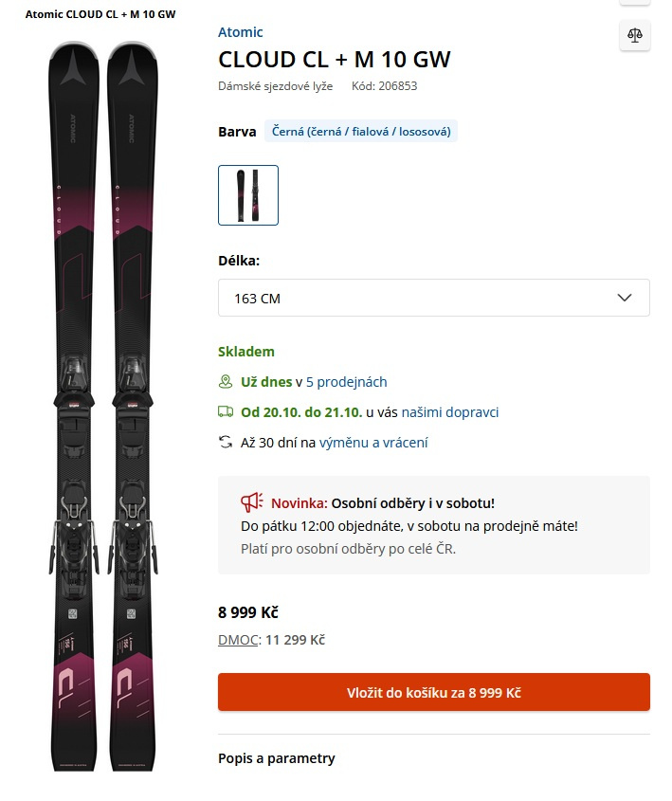Click the CLOUD CL + M 10 GW title

(335, 59)
